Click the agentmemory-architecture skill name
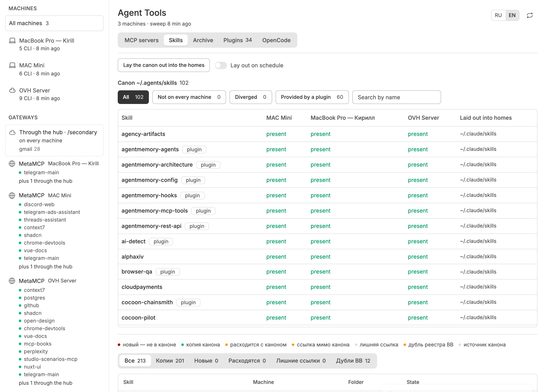The image size is (546, 392). click(157, 165)
